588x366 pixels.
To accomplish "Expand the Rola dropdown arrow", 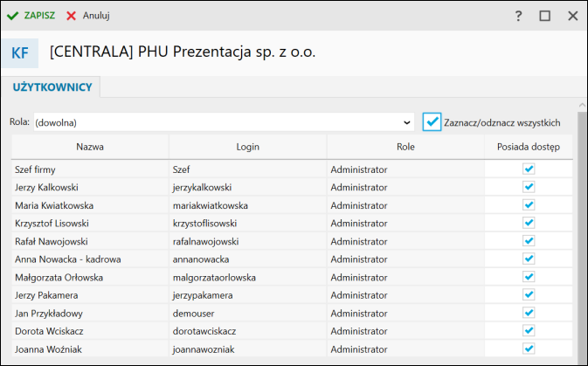I will click(407, 122).
